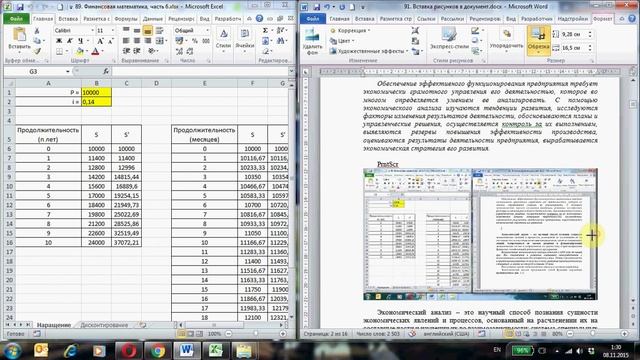The width and height of the screenshot is (640, 360).
Task: Toggle wrap text in Excel alignment group
Action: [x=159, y=31]
